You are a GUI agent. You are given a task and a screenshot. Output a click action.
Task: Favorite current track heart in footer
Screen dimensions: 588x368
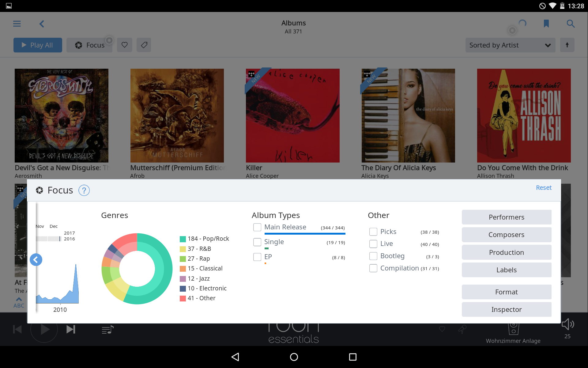(x=442, y=329)
